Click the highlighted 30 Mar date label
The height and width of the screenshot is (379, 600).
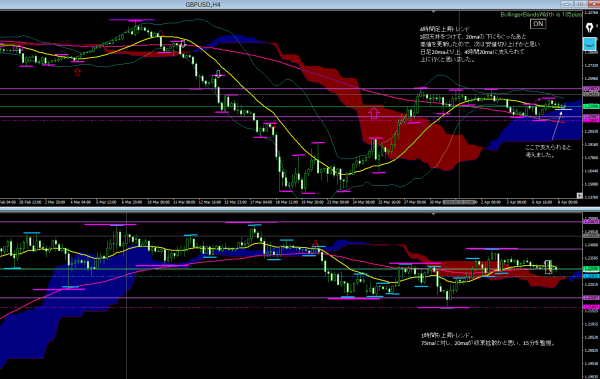tap(459, 202)
